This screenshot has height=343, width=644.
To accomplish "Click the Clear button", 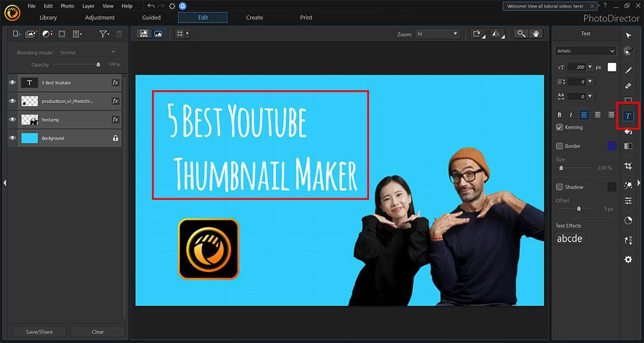I will pos(98,331).
